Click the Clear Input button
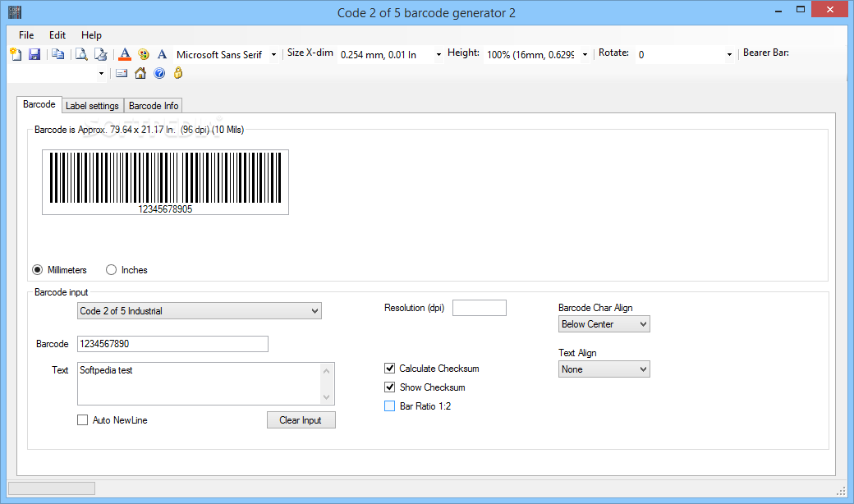Screen dimensions: 854x504 tap(301, 420)
